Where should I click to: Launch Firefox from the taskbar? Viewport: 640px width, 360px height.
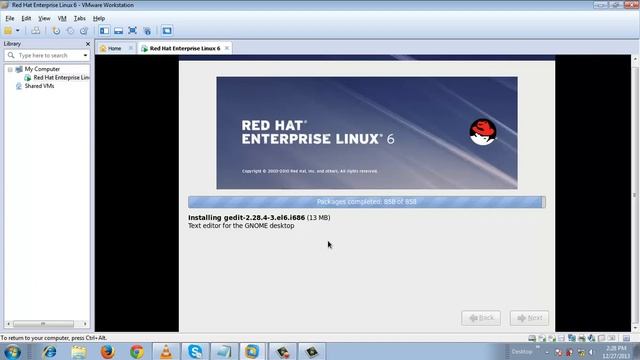click(108, 352)
